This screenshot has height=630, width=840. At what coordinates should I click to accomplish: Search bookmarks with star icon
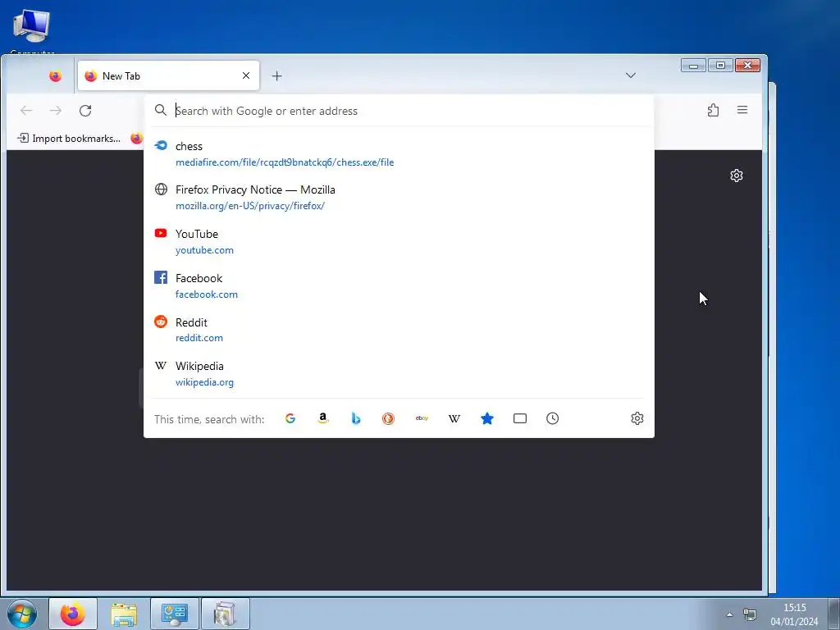tap(487, 418)
